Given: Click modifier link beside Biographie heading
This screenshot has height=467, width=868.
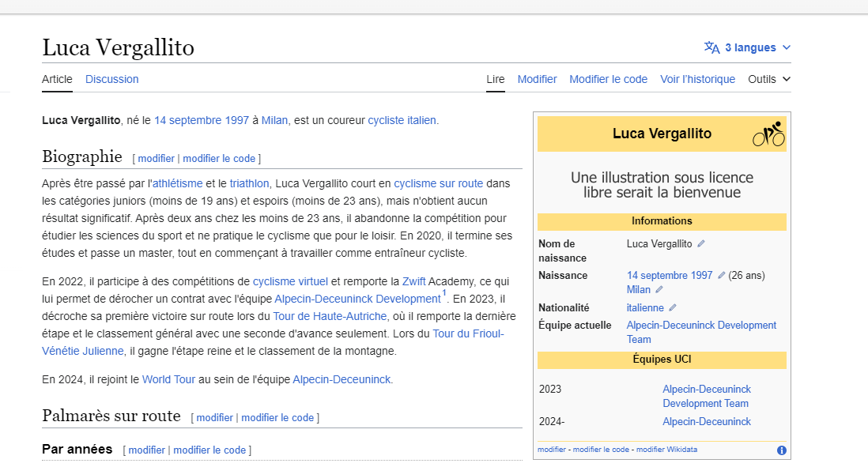Looking at the screenshot, I should click(156, 159).
